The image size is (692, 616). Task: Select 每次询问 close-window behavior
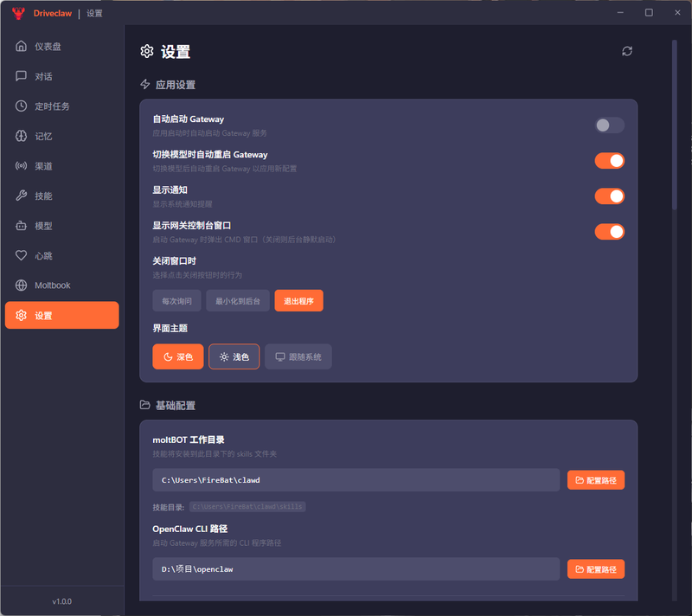[176, 301]
